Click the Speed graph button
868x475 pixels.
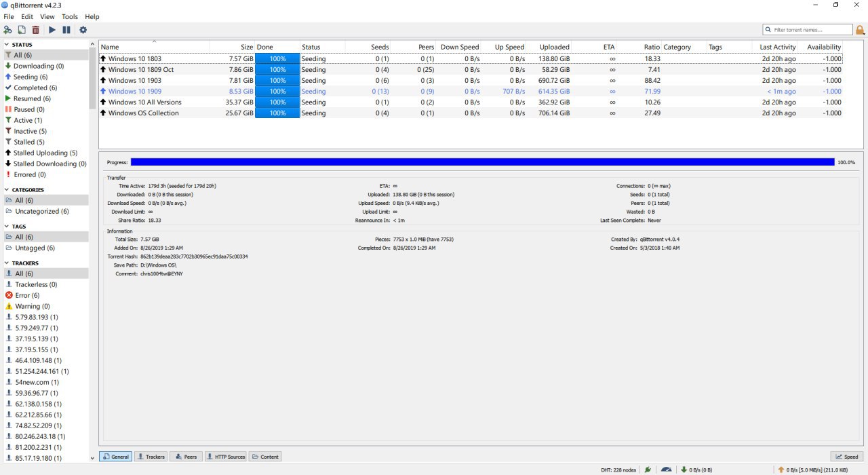pyautogui.click(x=846, y=457)
